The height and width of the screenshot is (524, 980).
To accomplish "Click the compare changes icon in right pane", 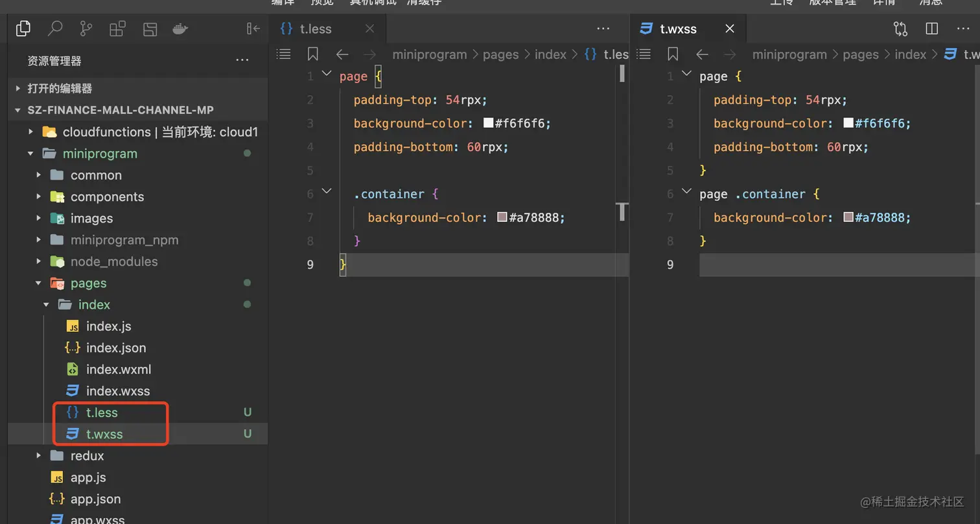I will click(900, 29).
